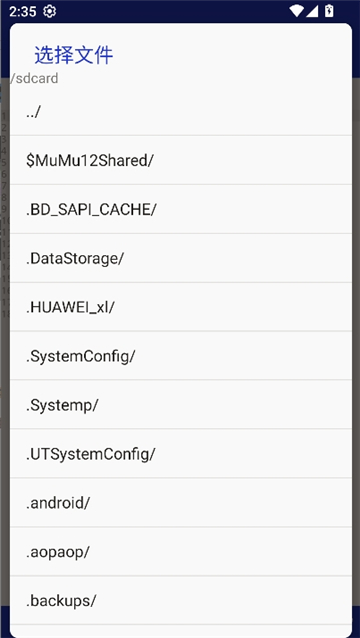Tap the cellular signal icon
Viewport: 360px width, 638px height.
tap(312, 11)
